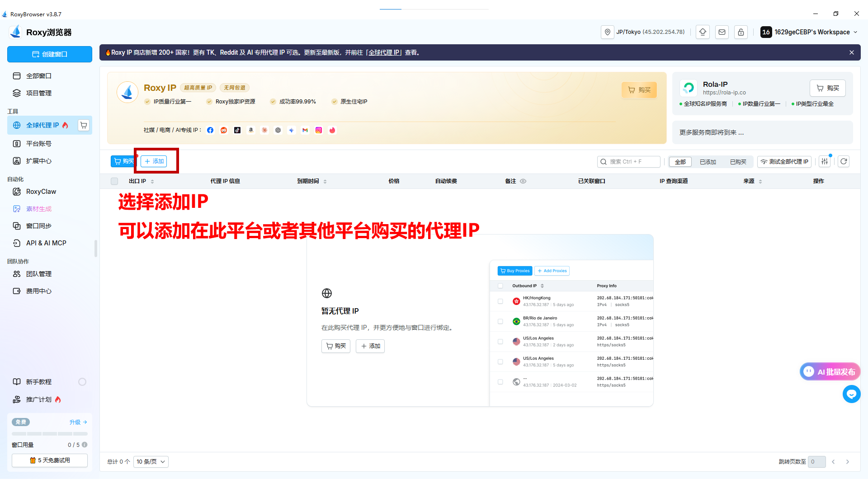Click the 跳转页数至 page number input

pyautogui.click(x=817, y=462)
